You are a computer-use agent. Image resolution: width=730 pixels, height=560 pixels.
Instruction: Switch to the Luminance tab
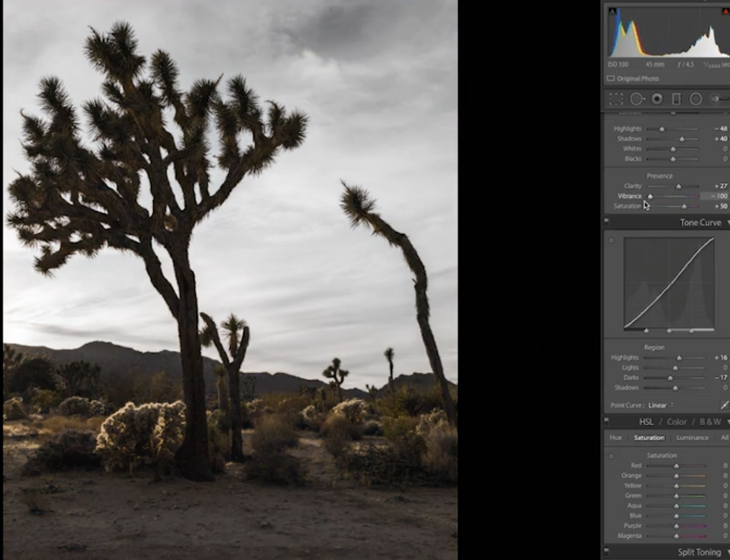[692, 438]
